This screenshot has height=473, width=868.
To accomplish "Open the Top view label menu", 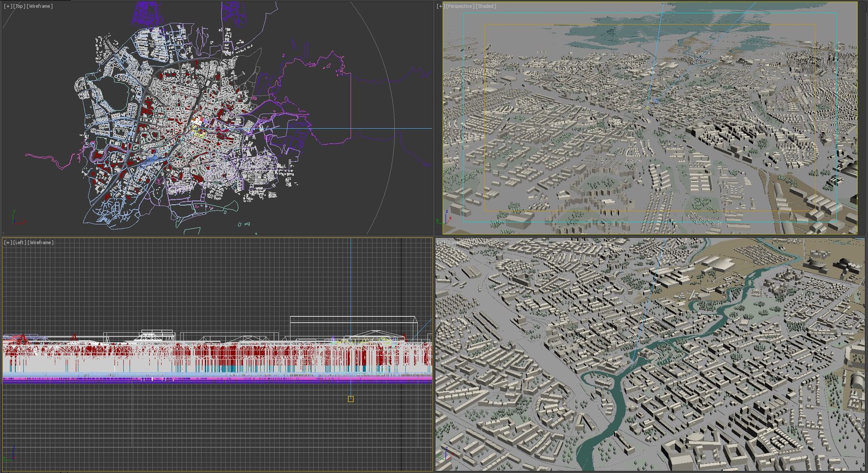I will coord(19,6).
